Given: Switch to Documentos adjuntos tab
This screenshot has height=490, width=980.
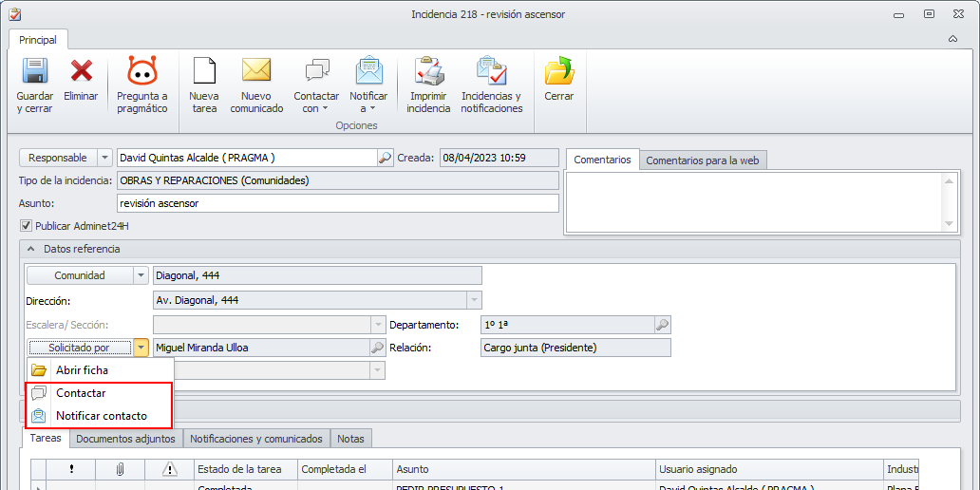Looking at the screenshot, I should point(125,439).
